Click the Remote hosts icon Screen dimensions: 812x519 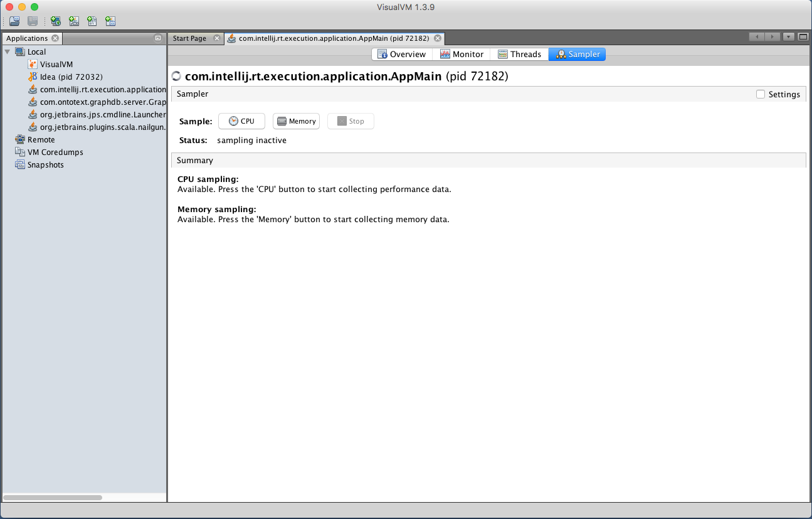(20, 140)
